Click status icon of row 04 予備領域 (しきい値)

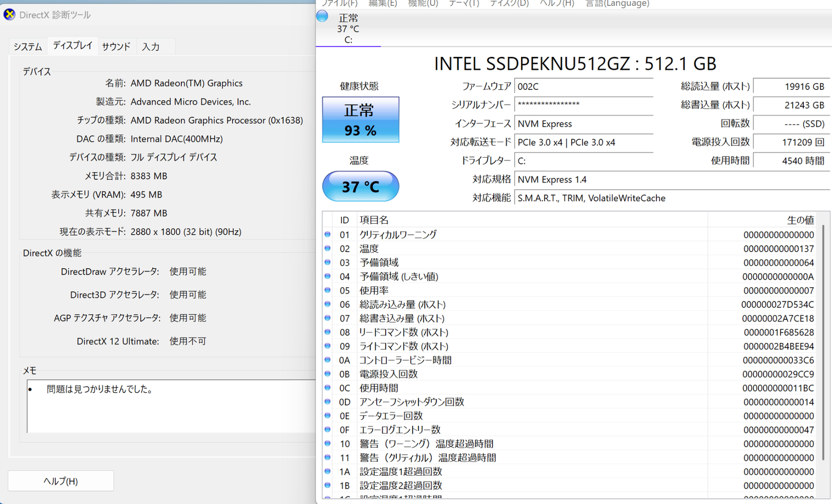tap(328, 276)
